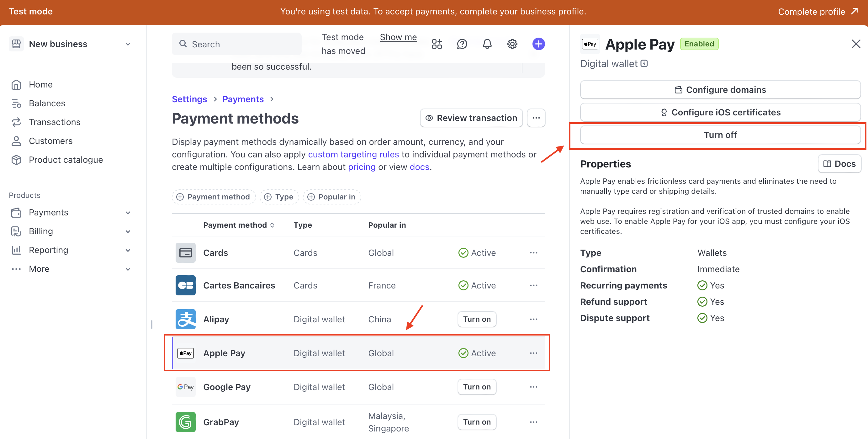Open the pricing link
Screen dimensions: 868x439
362,167
